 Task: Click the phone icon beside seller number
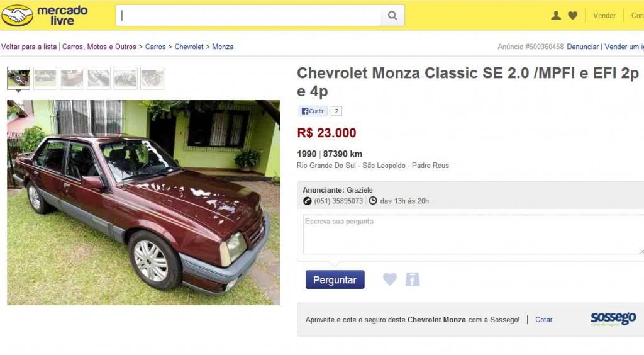tap(307, 201)
